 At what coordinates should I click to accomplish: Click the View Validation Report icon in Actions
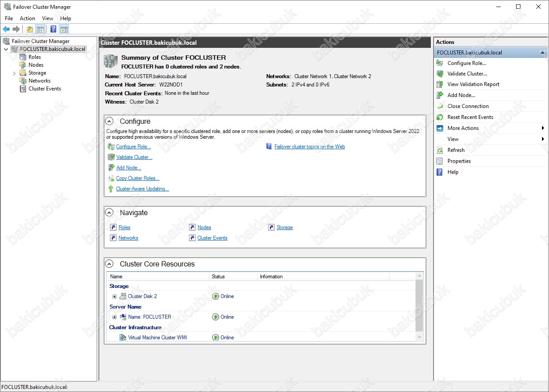click(x=440, y=84)
